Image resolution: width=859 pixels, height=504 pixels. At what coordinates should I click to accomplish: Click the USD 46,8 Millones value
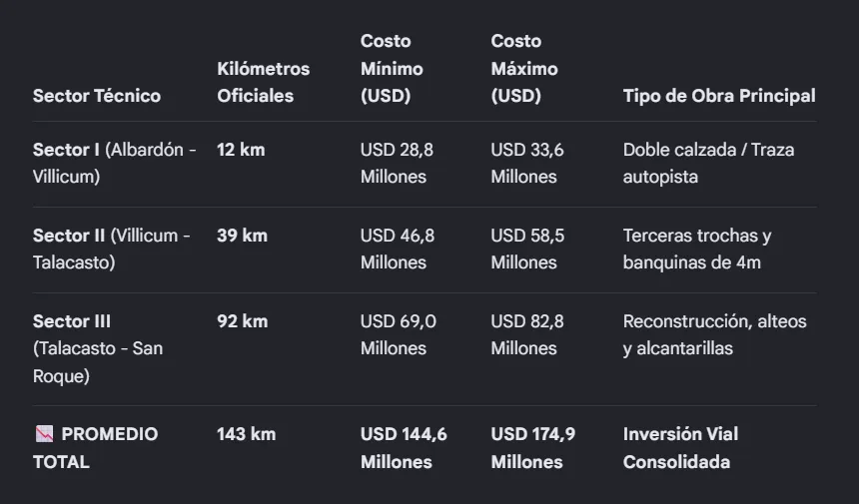398,249
